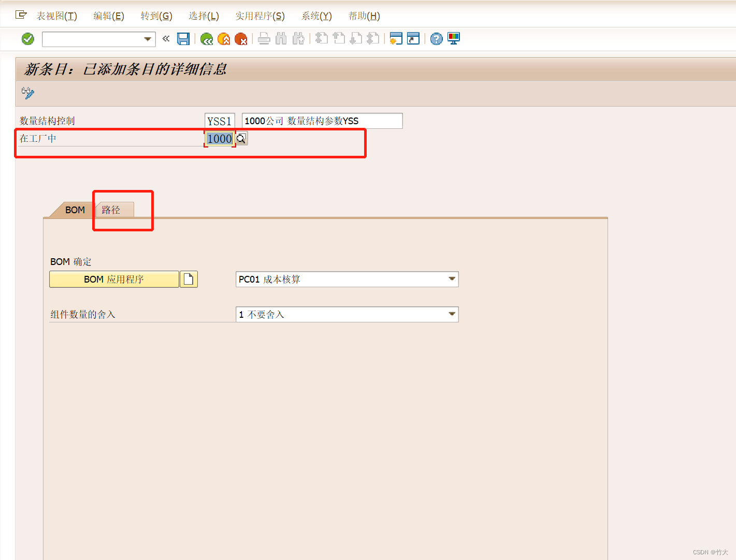
Task: Exit using the yellow up-arrow icon
Action: tap(224, 39)
